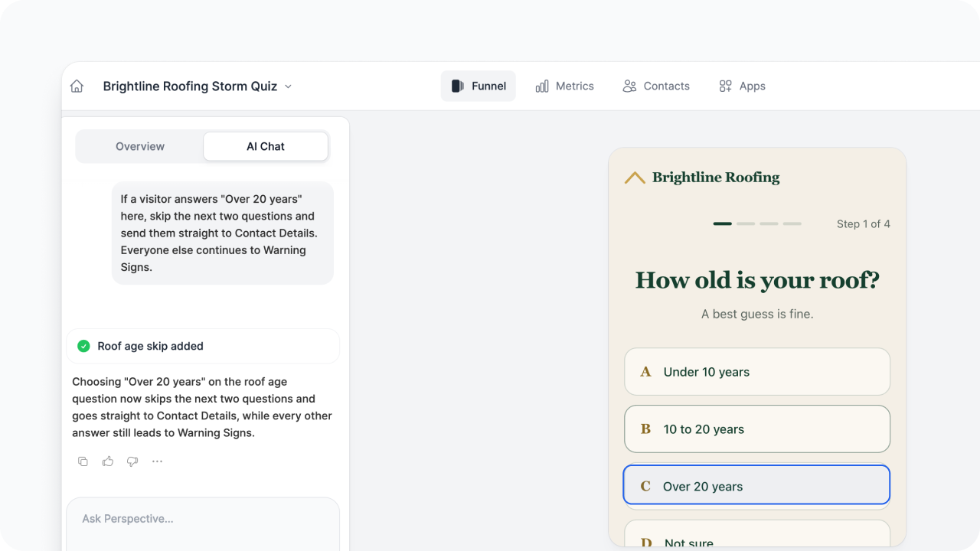Copy the AI response with copy icon
This screenshot has width=980, height=551.
pyautogui.click(x=83, y=461)
